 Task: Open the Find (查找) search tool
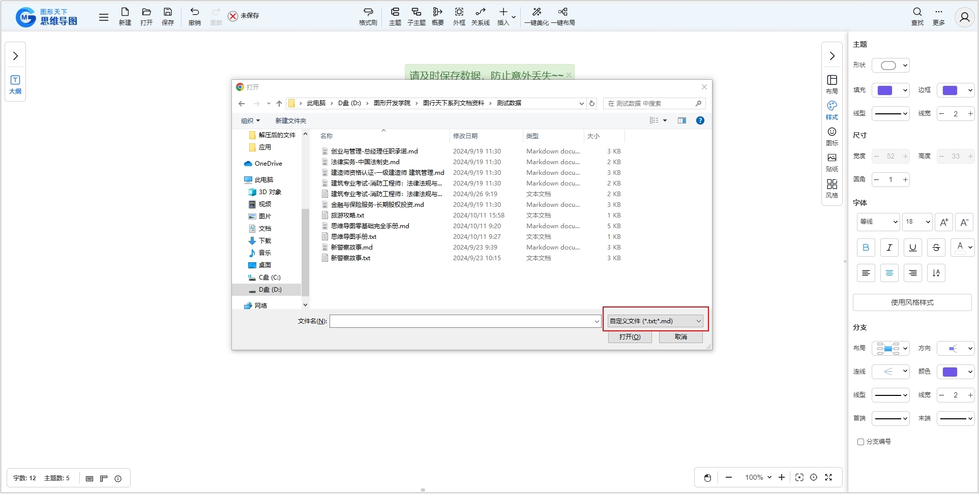click(917, 16)
